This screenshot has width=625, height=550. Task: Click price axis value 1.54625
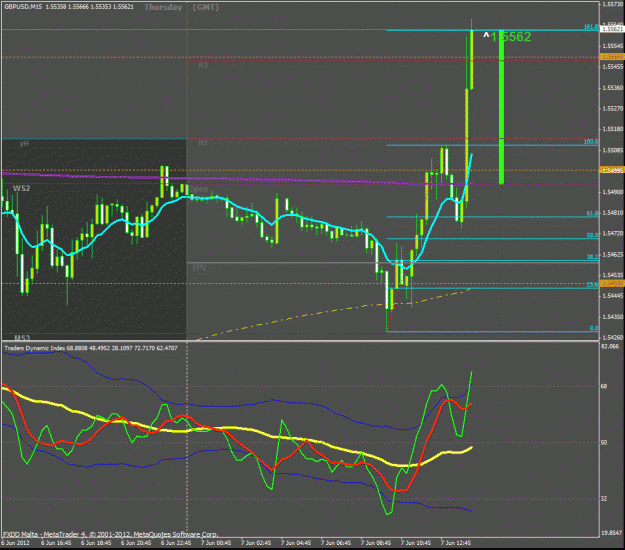point(613,254)
